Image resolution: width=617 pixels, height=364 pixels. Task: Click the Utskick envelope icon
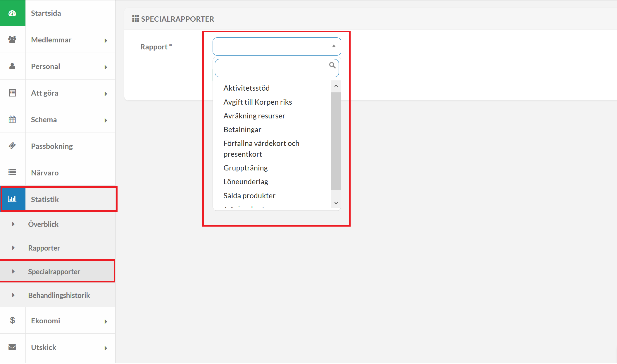tap(12, 347)
